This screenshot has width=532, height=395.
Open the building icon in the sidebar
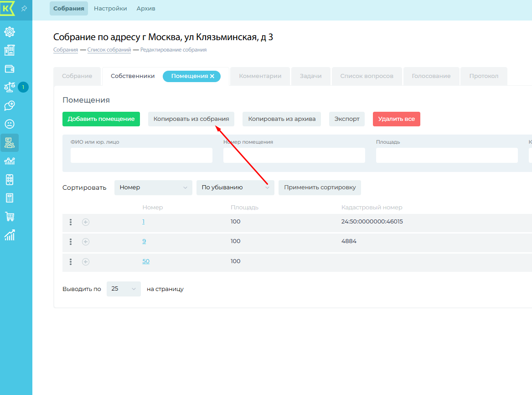[x=9, y=50]
